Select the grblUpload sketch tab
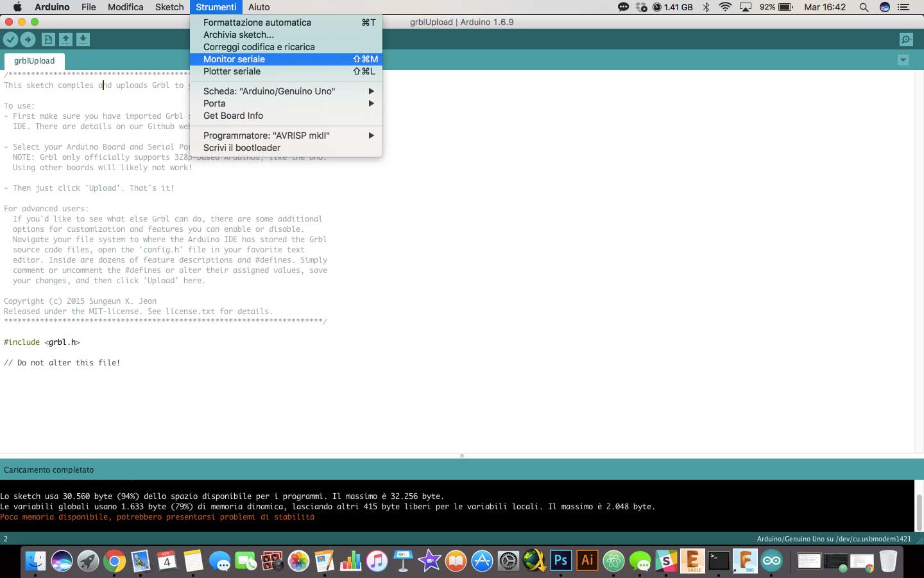 (34, 61)
